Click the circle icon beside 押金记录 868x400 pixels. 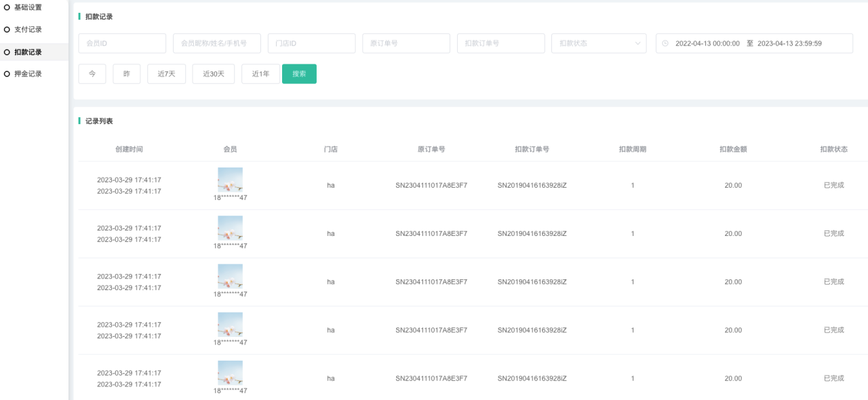coord(7,74)
